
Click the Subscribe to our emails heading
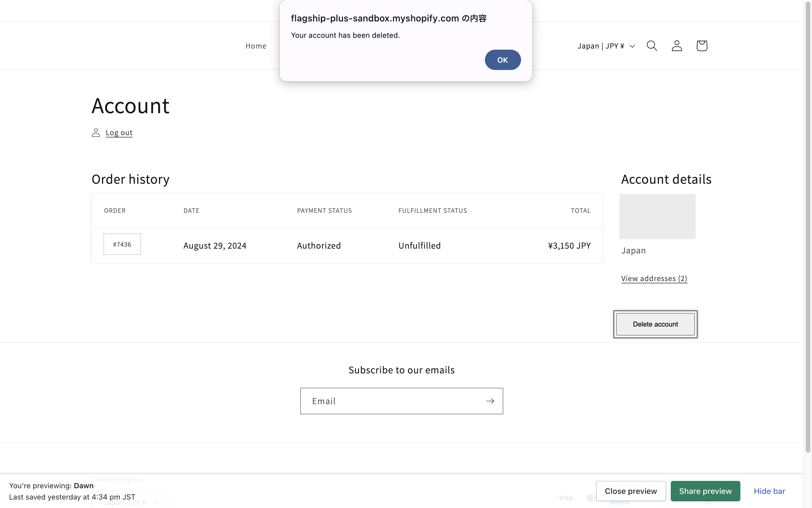pyautogui.click(x=401, y=370)
